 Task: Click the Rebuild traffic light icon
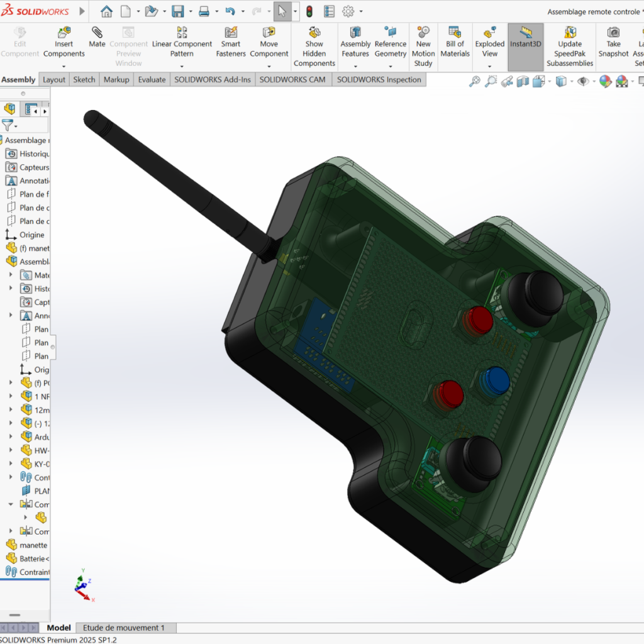pos(309,11)
